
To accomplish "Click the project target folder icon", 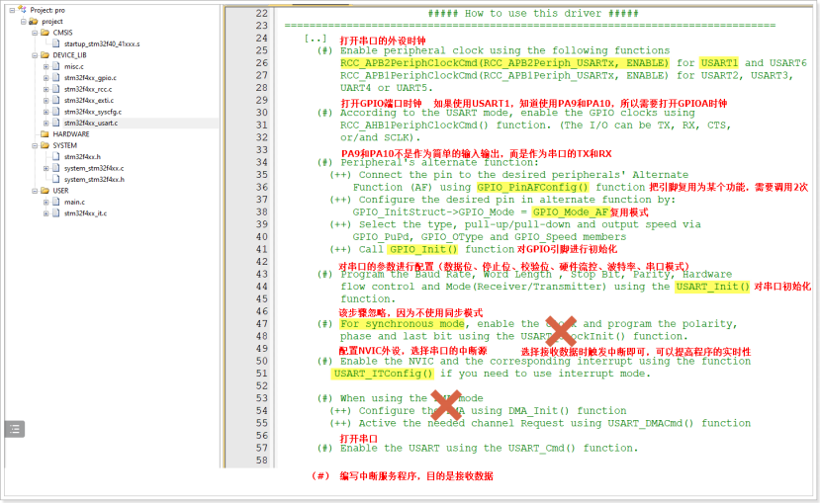I will tap(34, 22).
